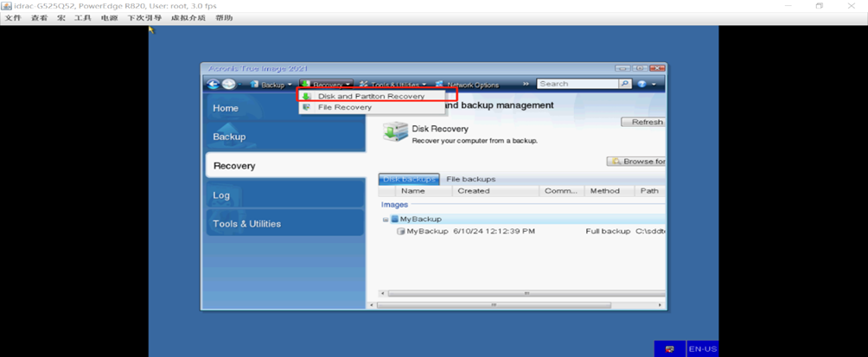Screen dimensions: 868x357
Task: Open 文件 menu in iDRAC viewer
Action: (x=13, y=17)
